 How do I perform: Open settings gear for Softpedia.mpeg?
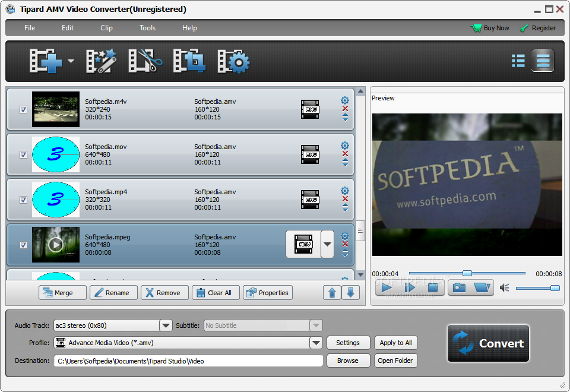[345, 236]
